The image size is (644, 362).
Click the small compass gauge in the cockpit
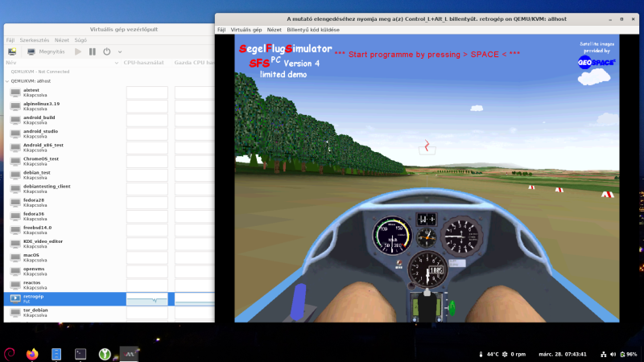427,237
